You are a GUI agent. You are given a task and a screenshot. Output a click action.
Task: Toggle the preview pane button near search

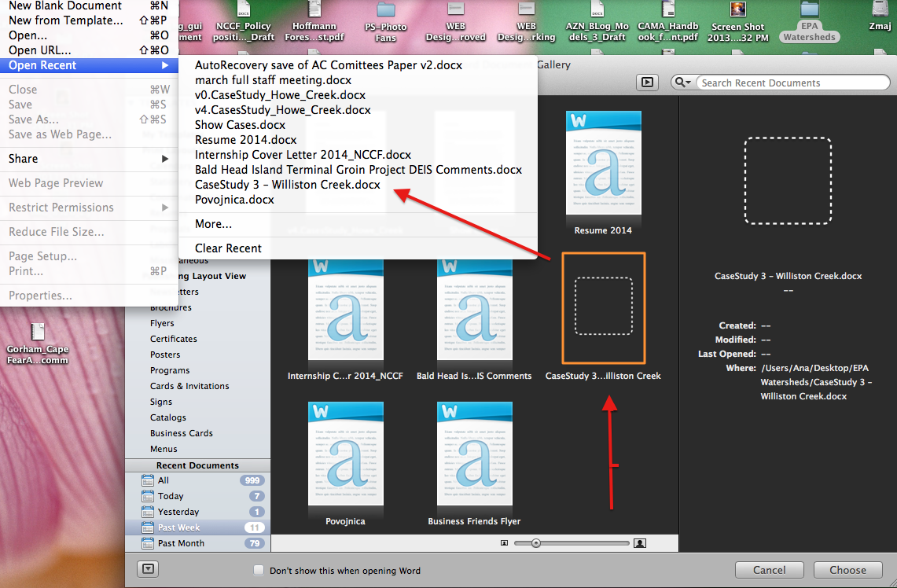click(x=647, y=83)
